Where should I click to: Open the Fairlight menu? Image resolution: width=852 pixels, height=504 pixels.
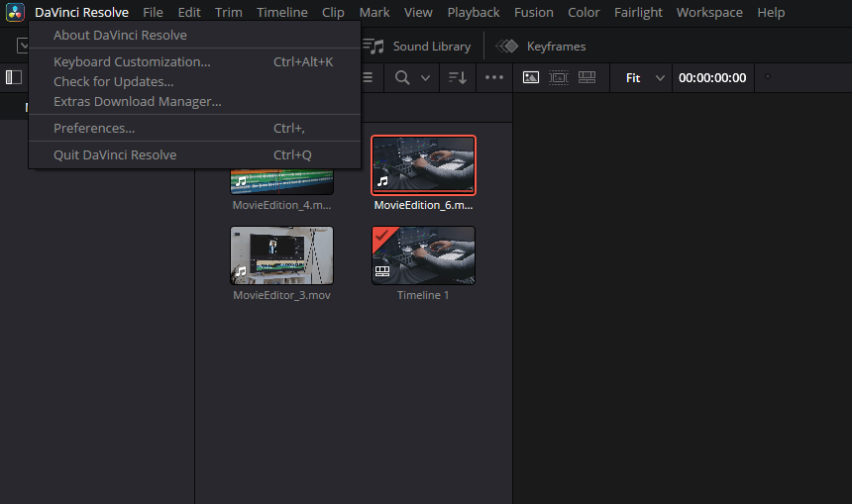[638, 13]
